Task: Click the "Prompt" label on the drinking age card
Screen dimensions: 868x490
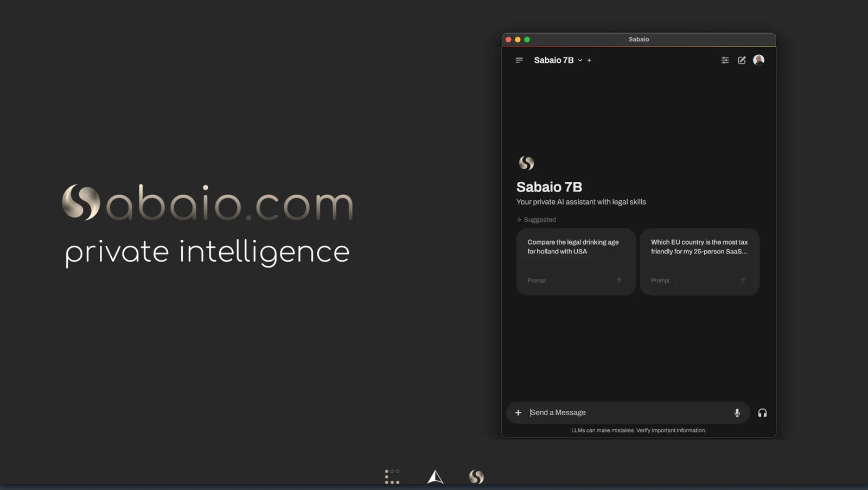Action: (537, 281)
